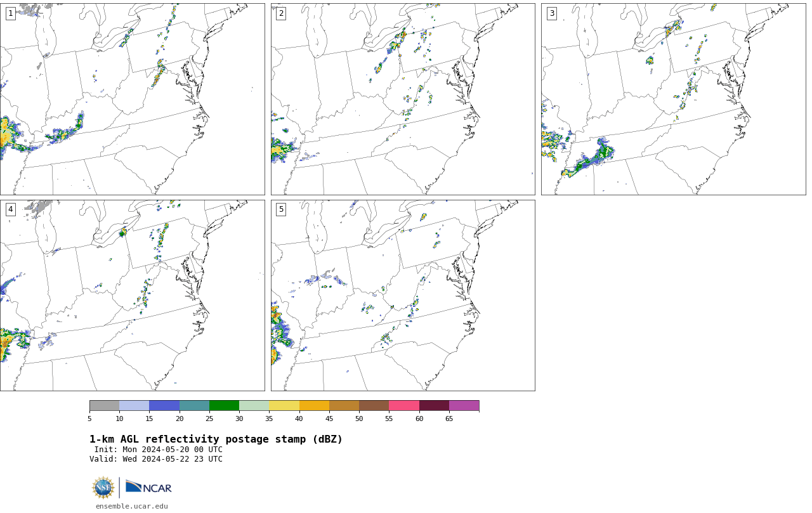Screen dimensions: 812x513
Task: Open ensemble member 4 reflectivity map
Action: (132, 295)
